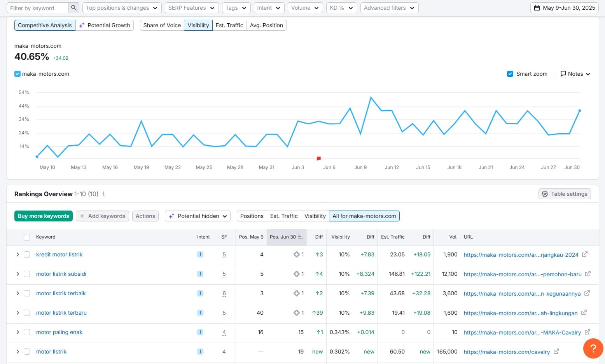Open external link for motor listrik terbaru URL

(584, 313)
